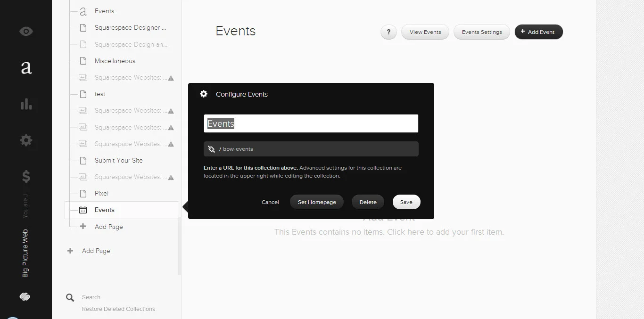Select the test page in sidebar
The height and width of the screenshot is (319, 644).
click(100, 94)
